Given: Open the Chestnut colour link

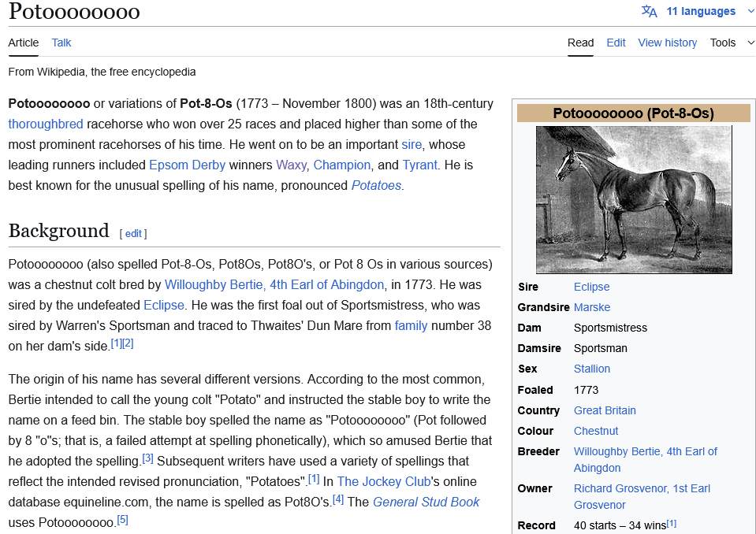Looking at the screenshot, I should tap(595, 431).
